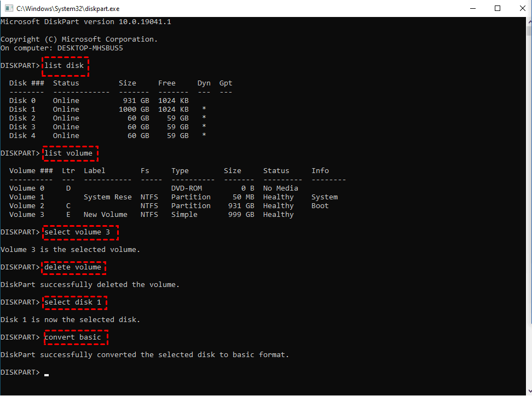
Task: Click the highlighted 'delete volume' command
Action: [x=73, y=267]
